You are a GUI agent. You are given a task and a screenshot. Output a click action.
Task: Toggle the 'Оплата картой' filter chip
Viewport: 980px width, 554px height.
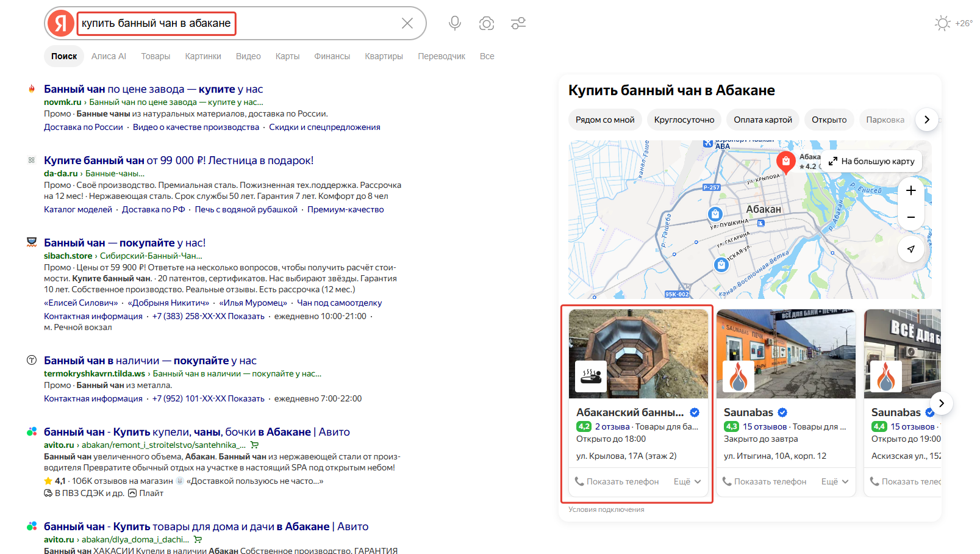[763, 120]
